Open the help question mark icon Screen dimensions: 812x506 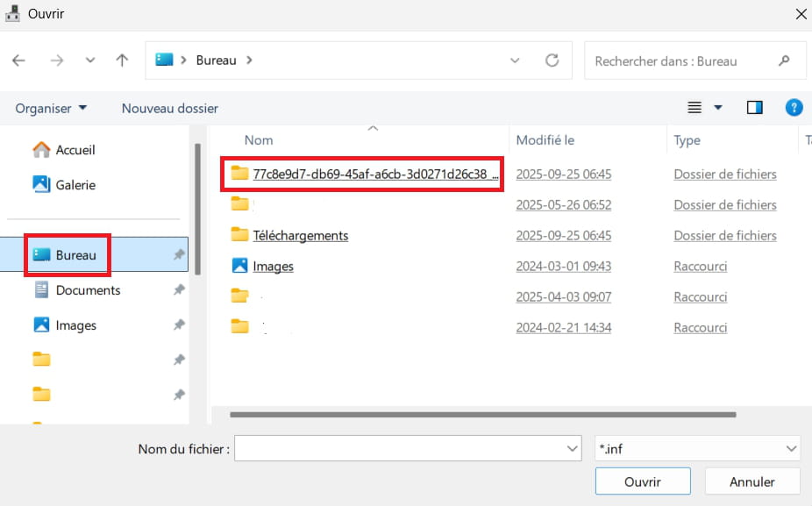(794, 108)
